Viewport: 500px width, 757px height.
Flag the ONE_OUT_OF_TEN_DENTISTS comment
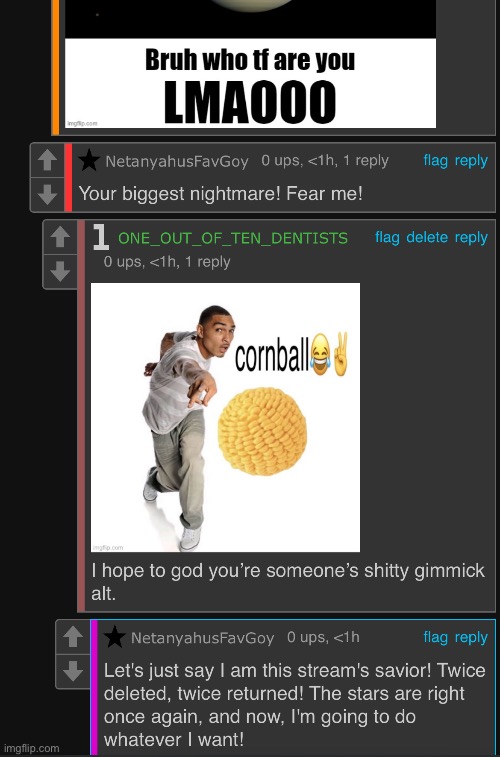tap(387, 237)
